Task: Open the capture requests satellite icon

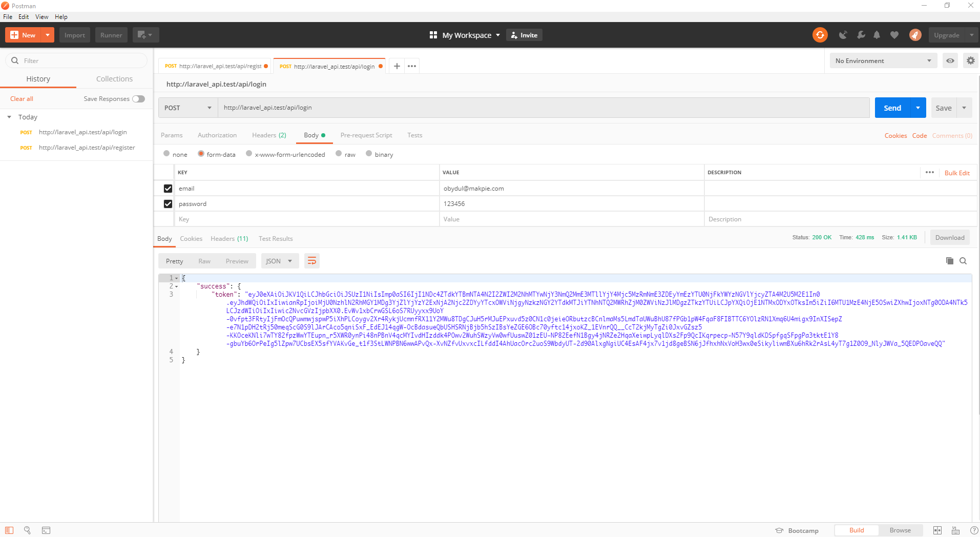Action: [843, 35]
